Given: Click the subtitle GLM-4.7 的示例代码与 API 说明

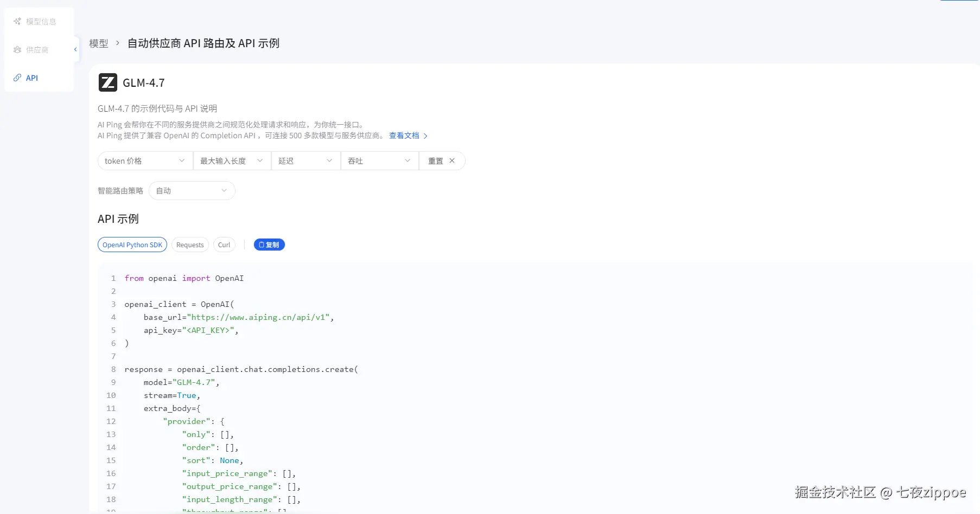Looking at the screenshot, I should [157, 108].
